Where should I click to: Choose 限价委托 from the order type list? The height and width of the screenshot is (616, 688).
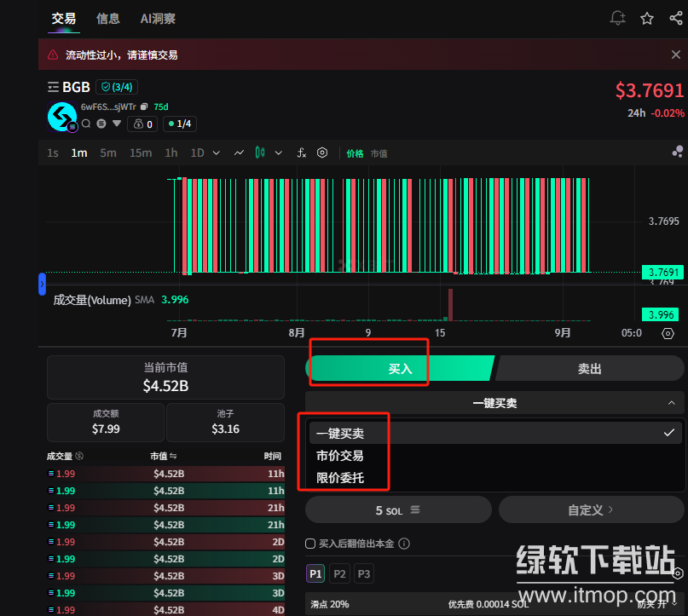point(339,478)
